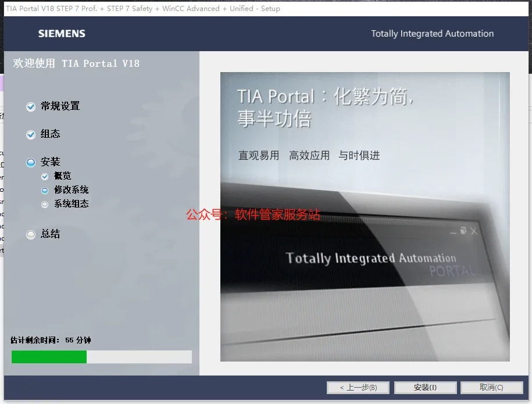Select the 系统组态 sub-step status icon

tap(45, 204)
